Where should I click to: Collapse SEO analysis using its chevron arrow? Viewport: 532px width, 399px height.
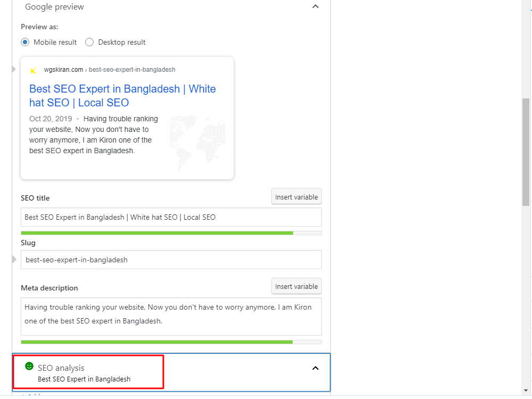click(x=315, y=368)
